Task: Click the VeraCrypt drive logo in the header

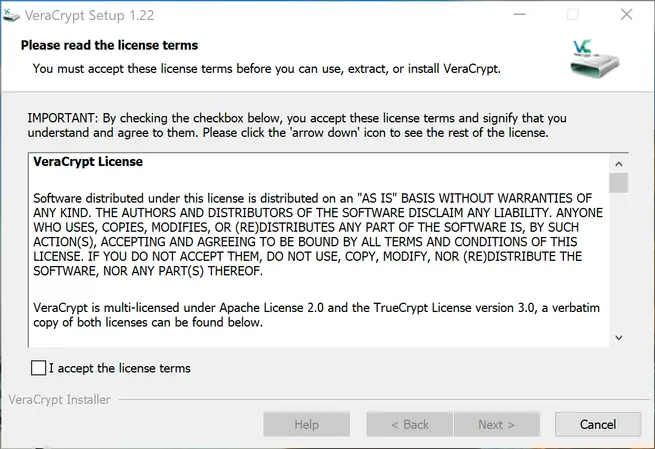Action: point(594,58)
